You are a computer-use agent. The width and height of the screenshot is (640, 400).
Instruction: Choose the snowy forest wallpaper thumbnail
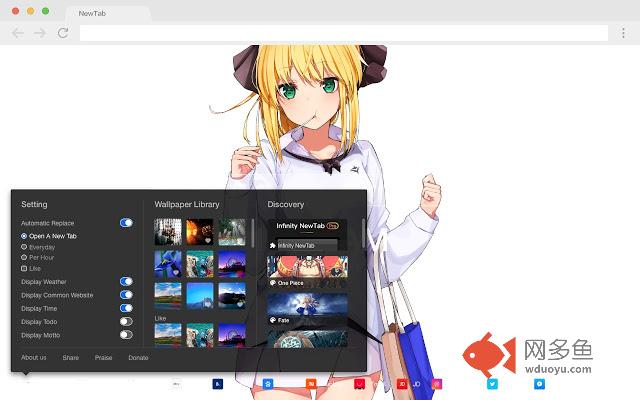(232, 232)
